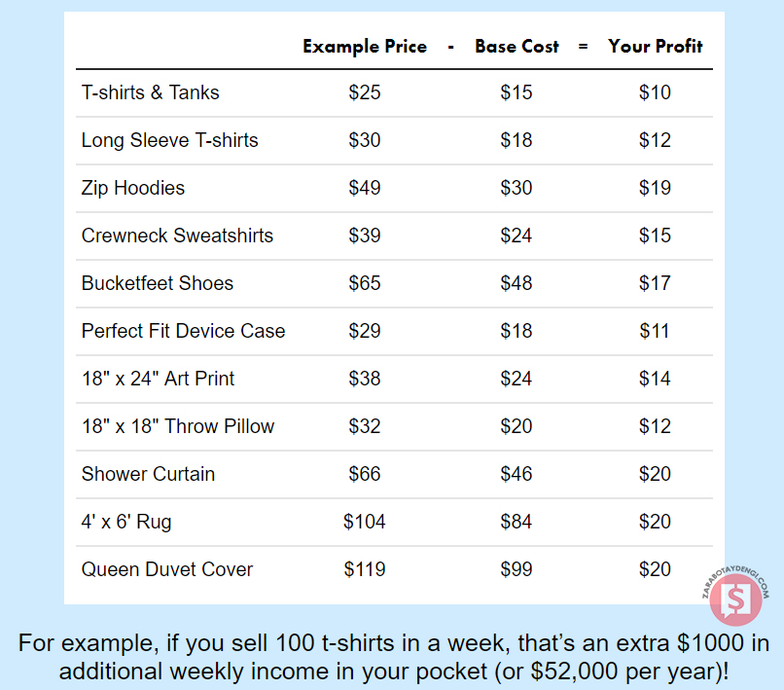Click the $119 Queen Duvet Cover price
The image size is (784, 690).
[x=365, y=569]
